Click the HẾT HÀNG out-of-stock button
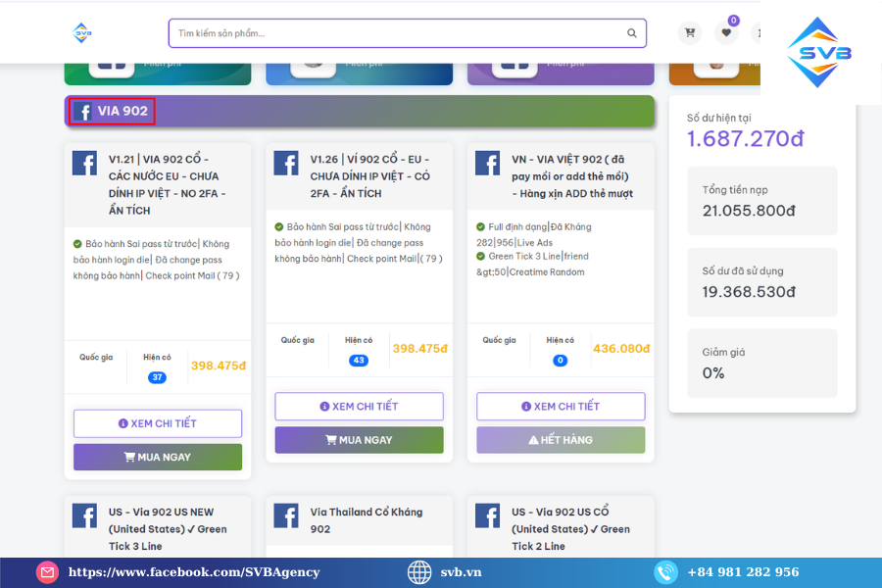 561,440
